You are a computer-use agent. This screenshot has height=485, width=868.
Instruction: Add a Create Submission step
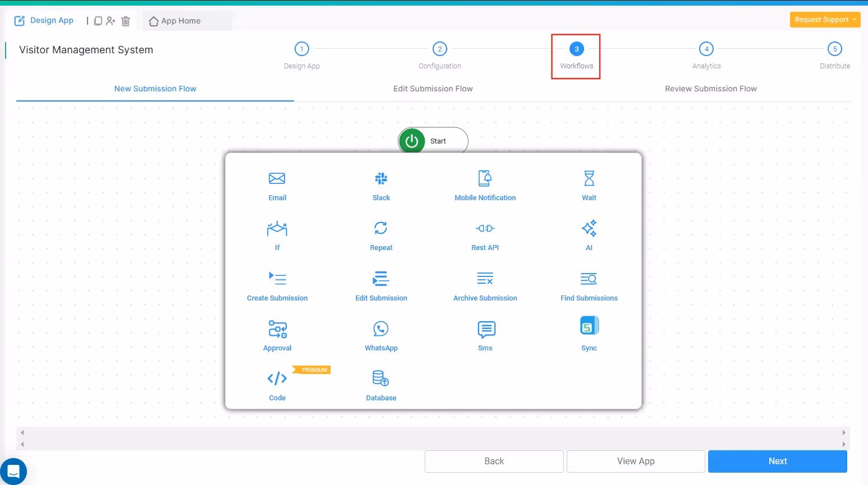click(277, 286)
